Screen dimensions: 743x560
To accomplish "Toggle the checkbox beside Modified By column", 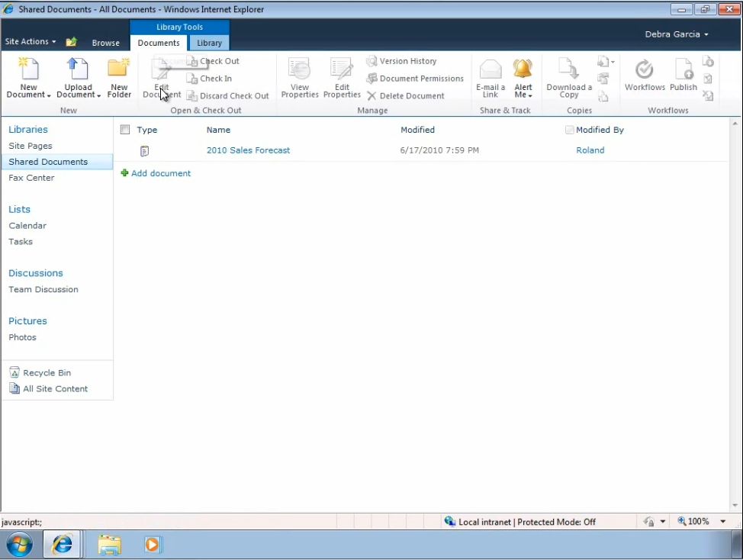I will coord(569,130).
